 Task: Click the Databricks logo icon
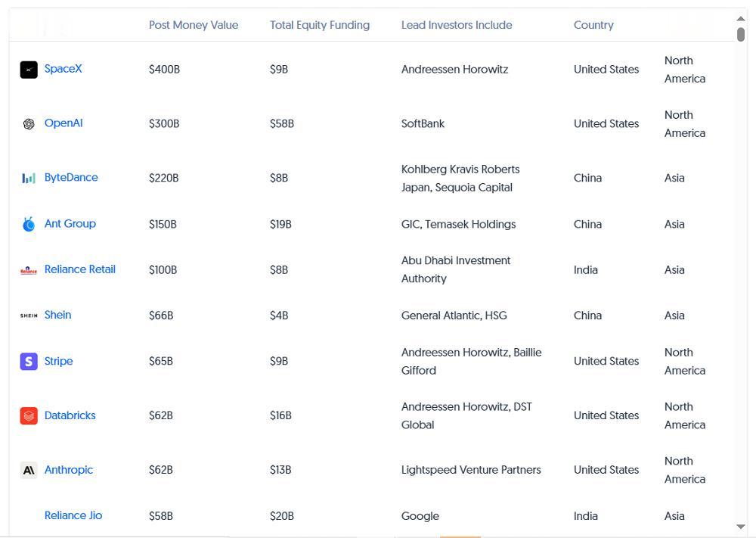[x=29, y=416]
